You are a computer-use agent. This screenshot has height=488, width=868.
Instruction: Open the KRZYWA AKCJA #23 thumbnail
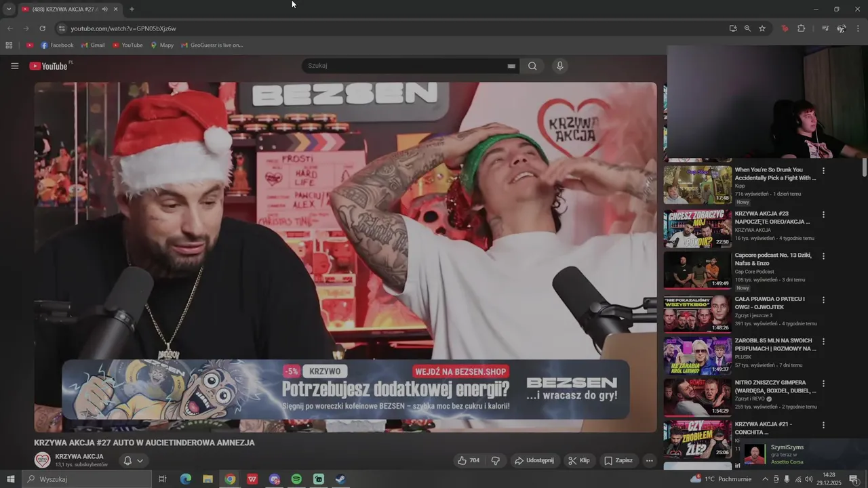[697, 228]
